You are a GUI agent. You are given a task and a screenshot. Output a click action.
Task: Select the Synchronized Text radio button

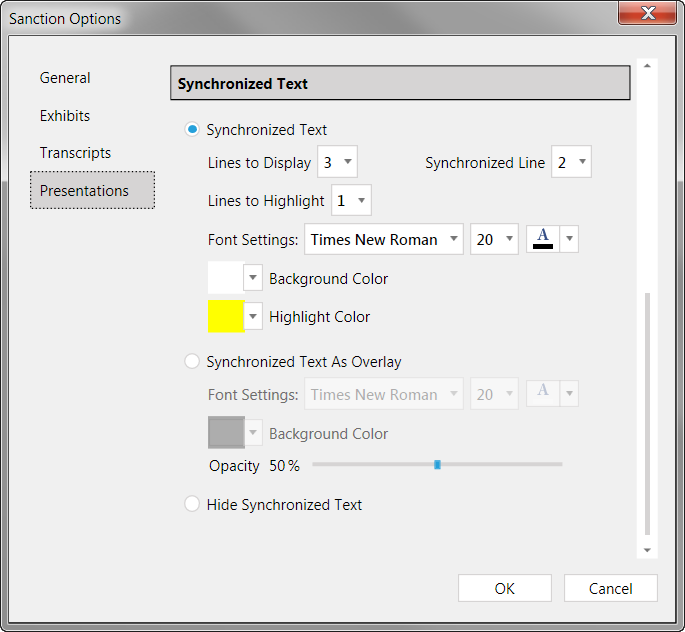point(192,130)
